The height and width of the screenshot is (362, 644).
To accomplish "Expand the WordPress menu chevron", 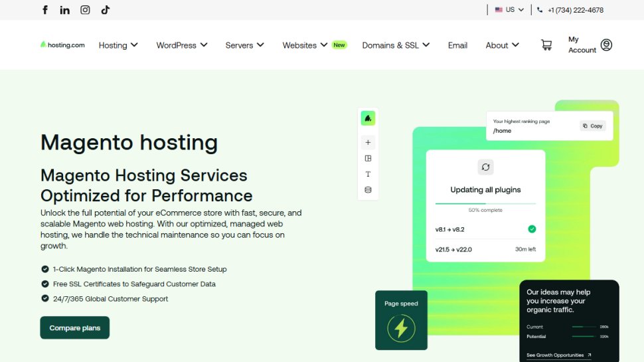I will tap(204, 45).
